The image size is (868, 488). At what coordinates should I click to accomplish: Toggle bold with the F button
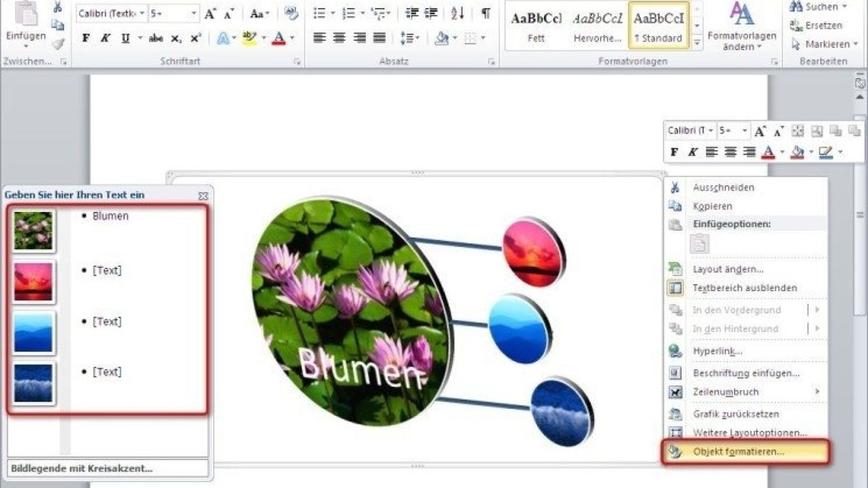pos(86,38)
